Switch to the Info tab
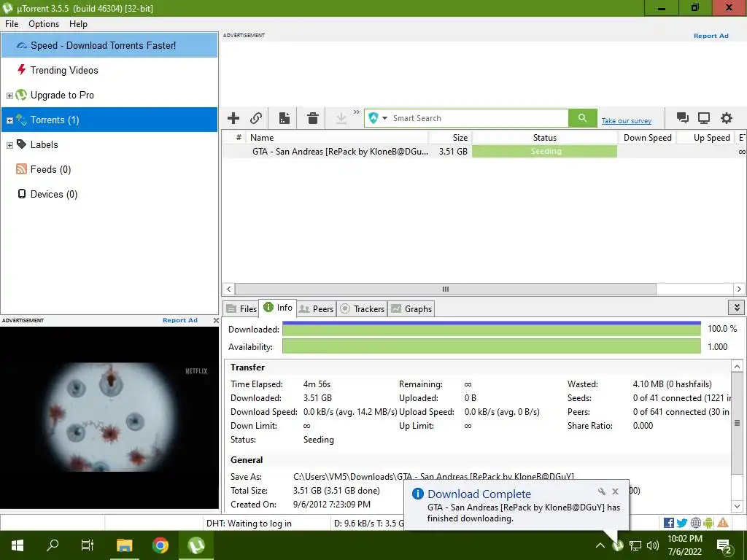This screenshot has width=747, height=560. tap(278, 308)
